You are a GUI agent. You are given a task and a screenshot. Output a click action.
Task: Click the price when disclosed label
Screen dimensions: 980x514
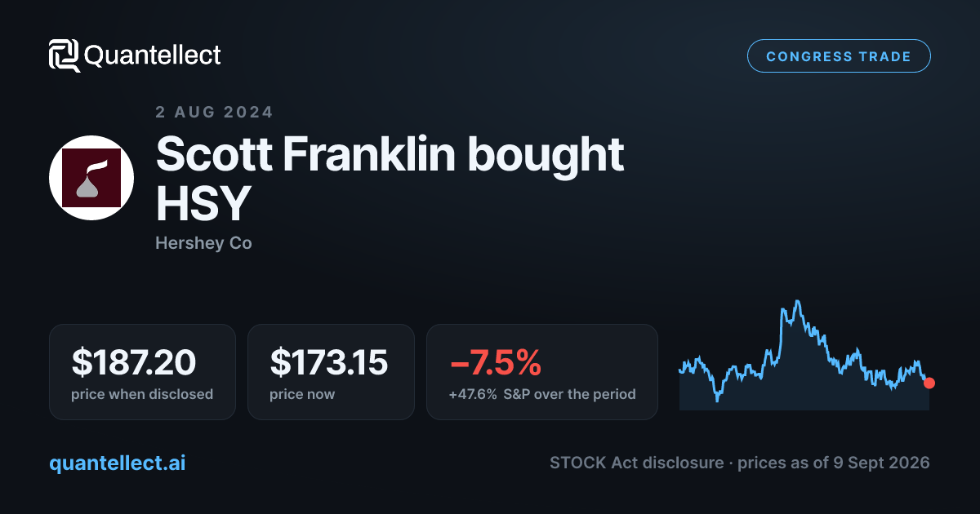142,394
